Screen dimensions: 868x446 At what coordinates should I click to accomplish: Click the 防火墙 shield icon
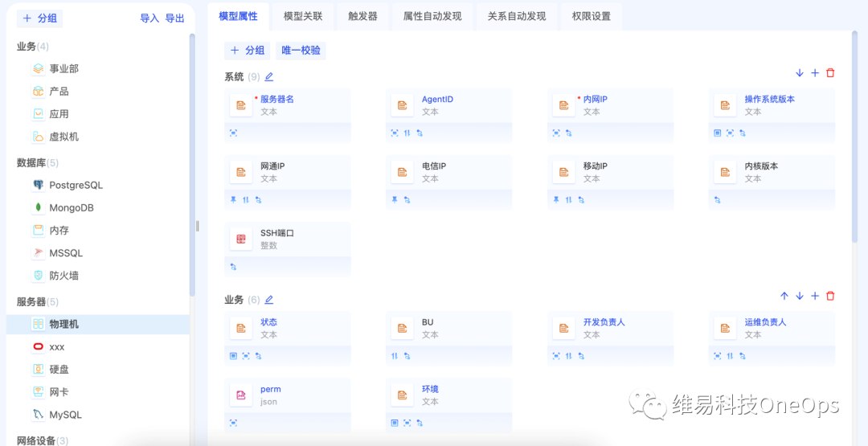39,276
